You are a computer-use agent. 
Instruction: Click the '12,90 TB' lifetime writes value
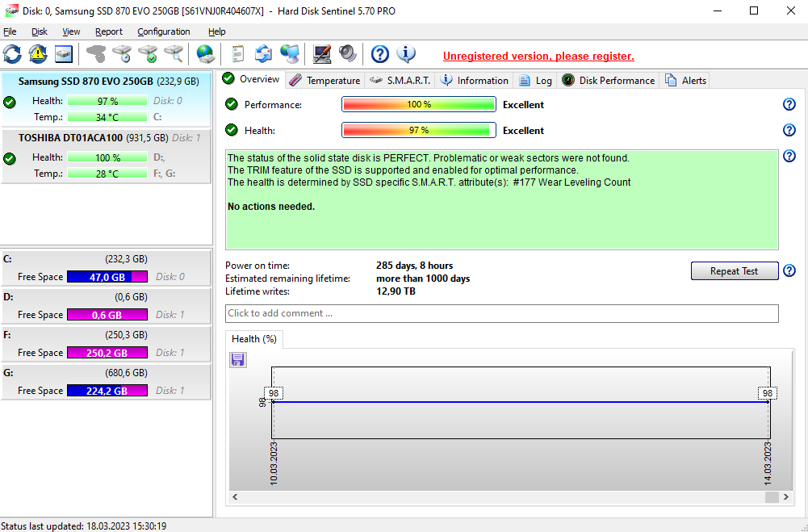[x=396, y=291]
